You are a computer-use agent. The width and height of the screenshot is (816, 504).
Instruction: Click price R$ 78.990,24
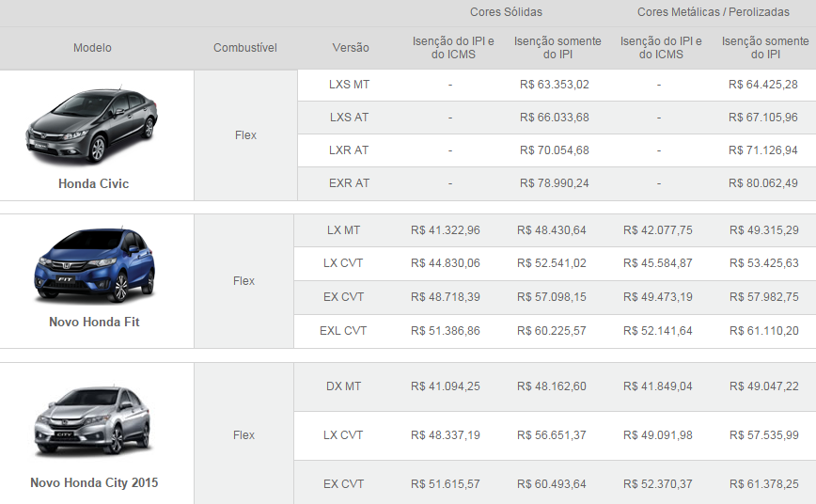coord(555,183)
